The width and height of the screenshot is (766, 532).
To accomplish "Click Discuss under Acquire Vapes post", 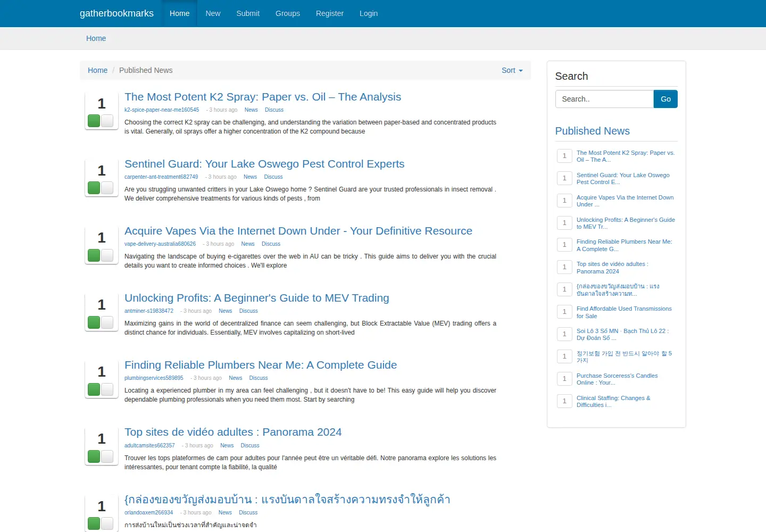I will coord(271,244).
